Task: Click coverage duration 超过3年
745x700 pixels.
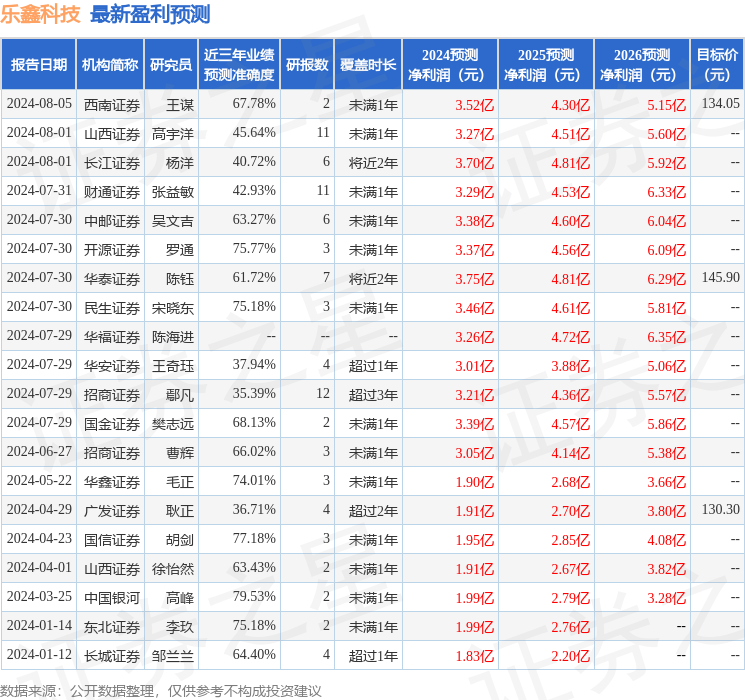Action: tap(373, 395)
